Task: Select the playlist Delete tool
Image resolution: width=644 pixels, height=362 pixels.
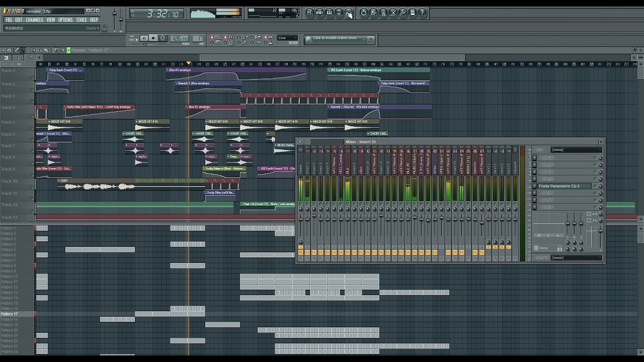Action: coord(28,50)
